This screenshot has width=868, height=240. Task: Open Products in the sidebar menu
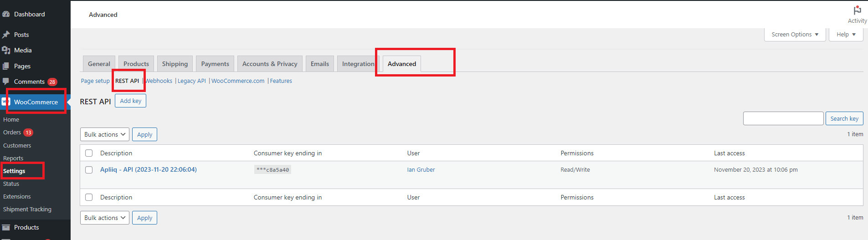26,227
